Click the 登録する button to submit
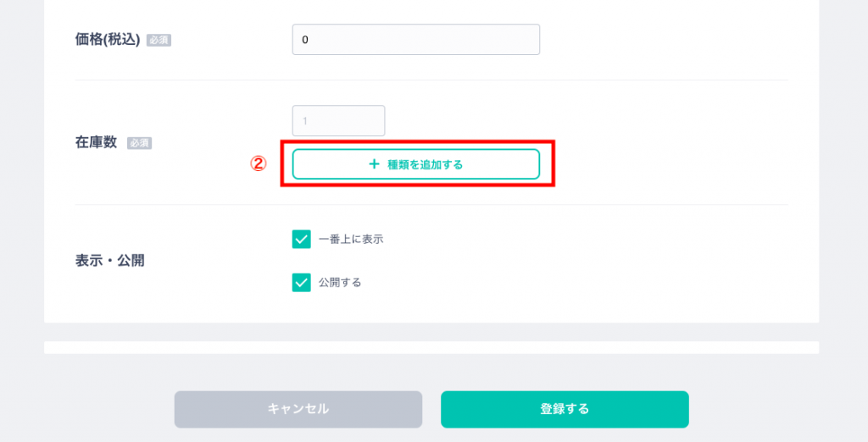This screenshot has height=442, width=868. (565, 409)
